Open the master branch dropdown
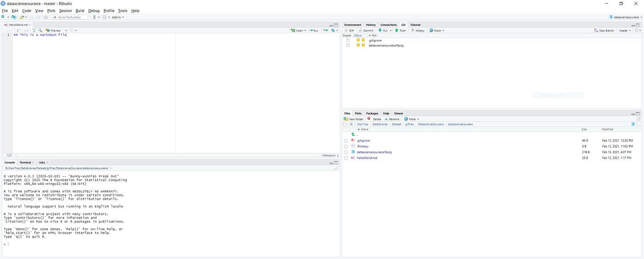644x259 pixels. (x=625, y=30)
